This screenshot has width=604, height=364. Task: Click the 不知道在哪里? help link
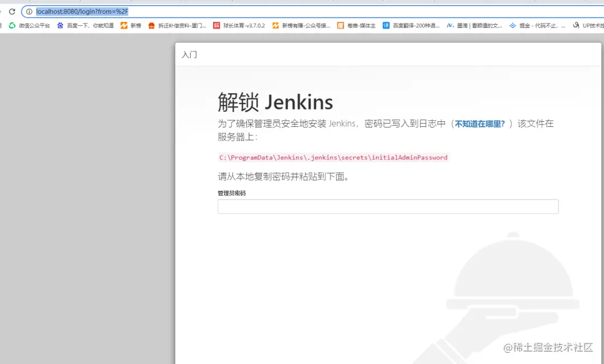[480, 124]
